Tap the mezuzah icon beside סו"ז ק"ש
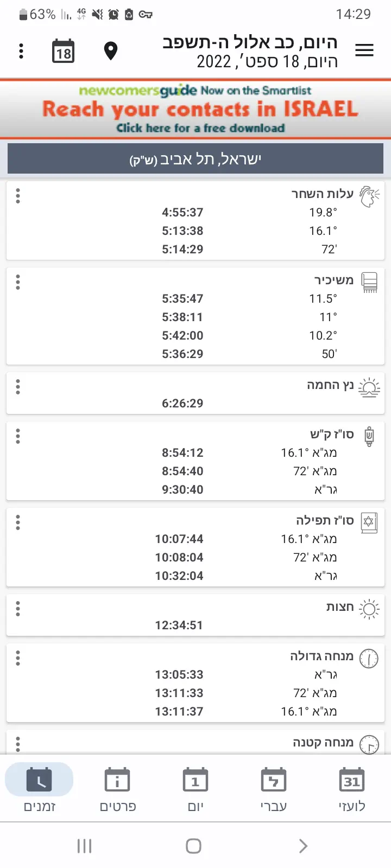Viewport: 391px width, 868px height. click(x=369, y=436)
